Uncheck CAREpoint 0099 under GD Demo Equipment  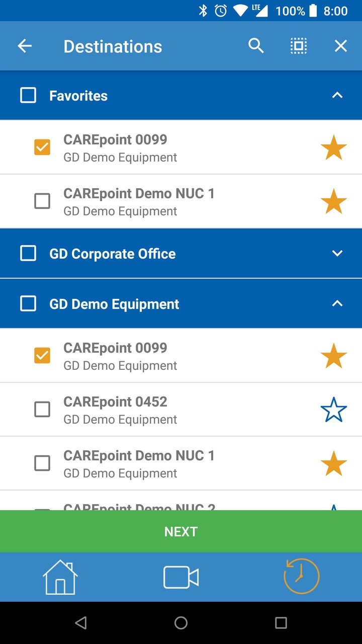[x=42, y=356]
